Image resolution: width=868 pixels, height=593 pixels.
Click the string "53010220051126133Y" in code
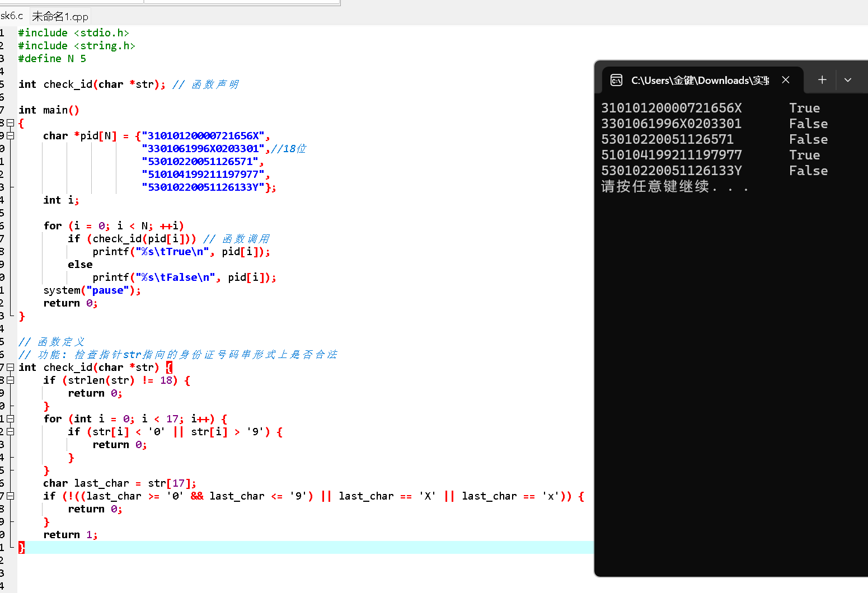(x=203, y=187)
